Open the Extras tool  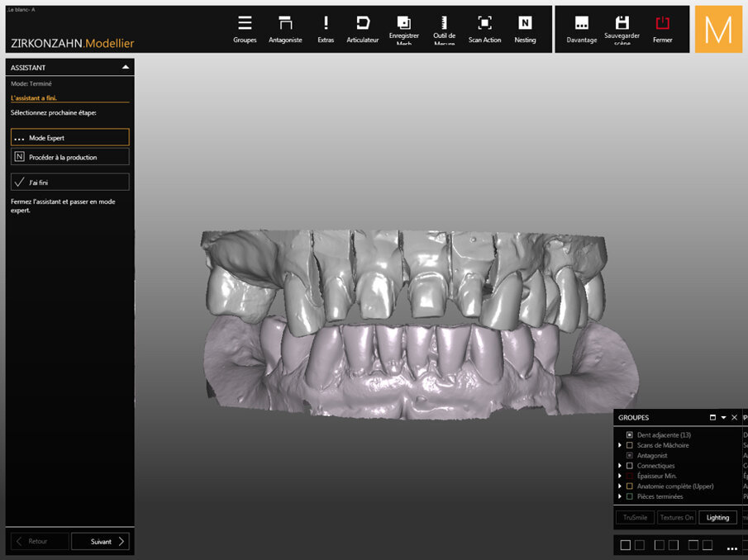pyautogui.click(x=326, y=27)
